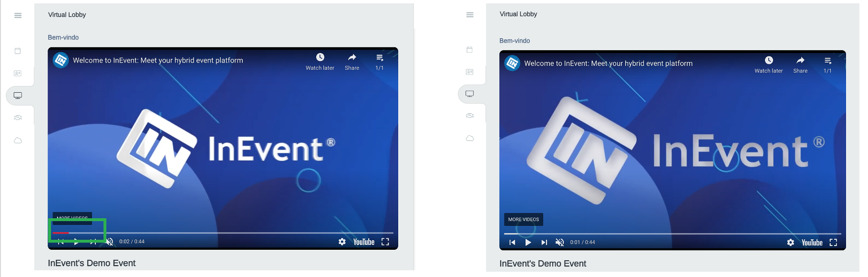
Task: Click InEvent channel avatar in right video
Action: pos(512,63)
